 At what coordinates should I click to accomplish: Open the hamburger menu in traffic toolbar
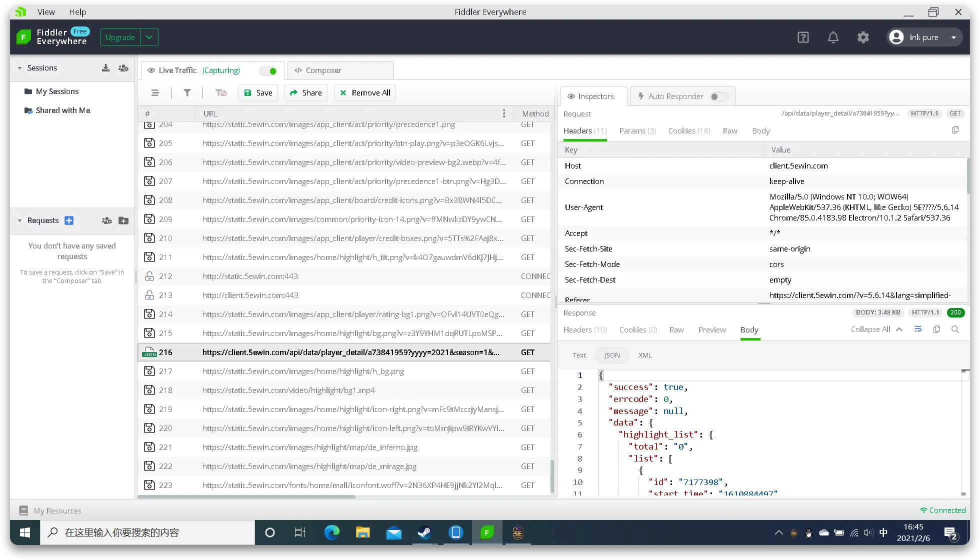[155, 93]
